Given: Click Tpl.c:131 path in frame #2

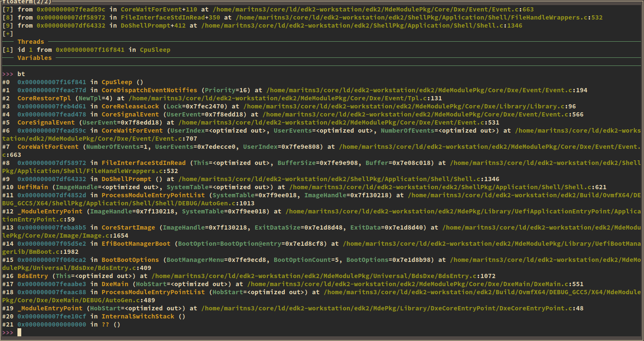Looking at the screenshot, I should pos(285,98).
